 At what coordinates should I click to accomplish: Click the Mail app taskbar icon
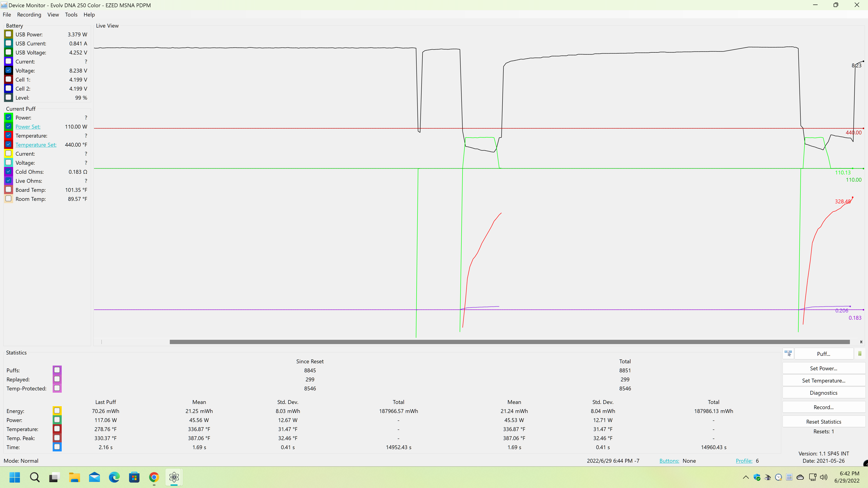point(94,477)
